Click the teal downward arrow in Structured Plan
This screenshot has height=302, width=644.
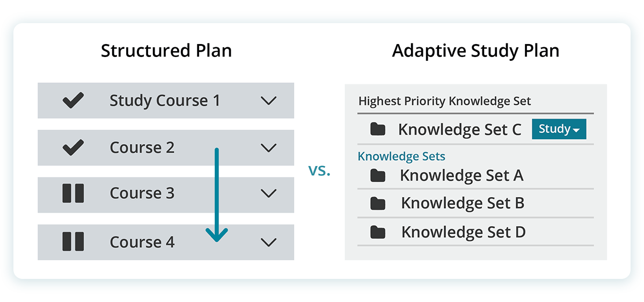(x=217, y=195)
